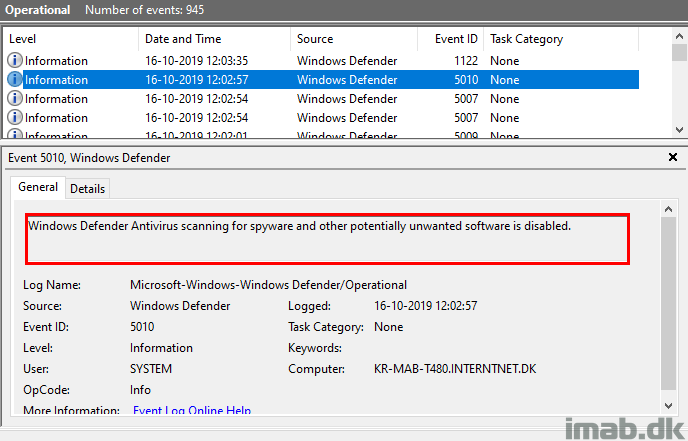
Task: Sort events by the Event ID column header
Action: (451, 39)
